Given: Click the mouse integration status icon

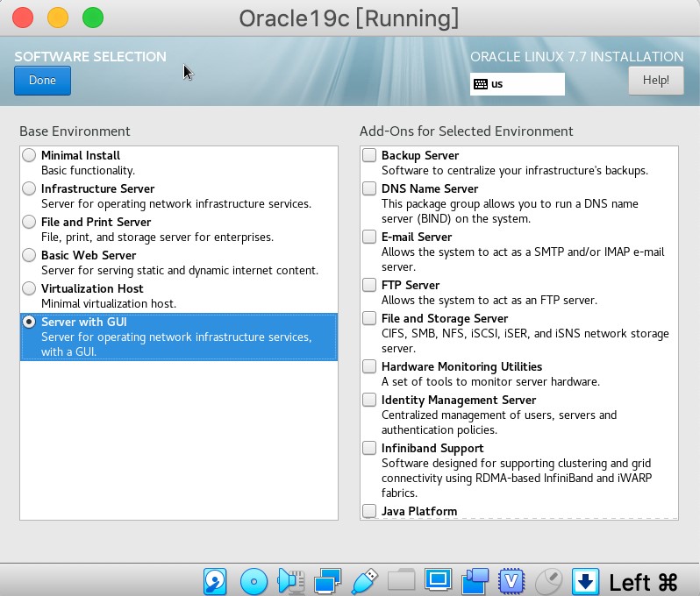Looking at the screenshot, I should [x=548, y=581].
